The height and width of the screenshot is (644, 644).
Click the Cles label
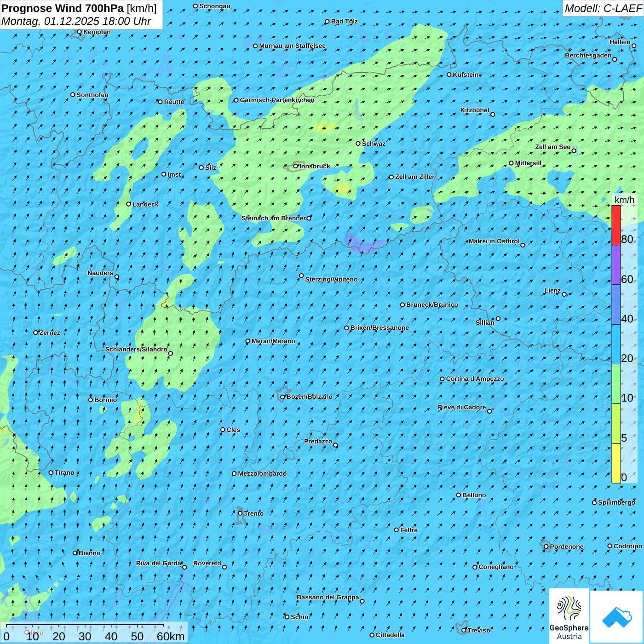point(233,430)
